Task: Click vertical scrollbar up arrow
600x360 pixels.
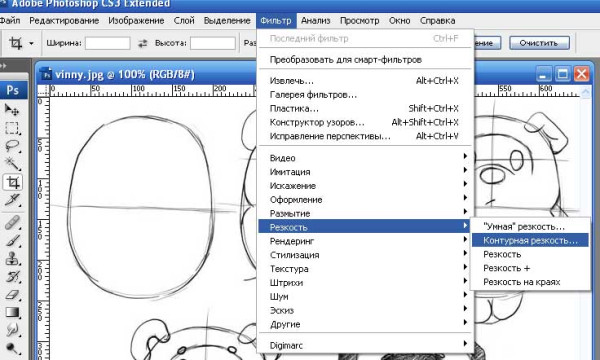Action: (586, 92)
